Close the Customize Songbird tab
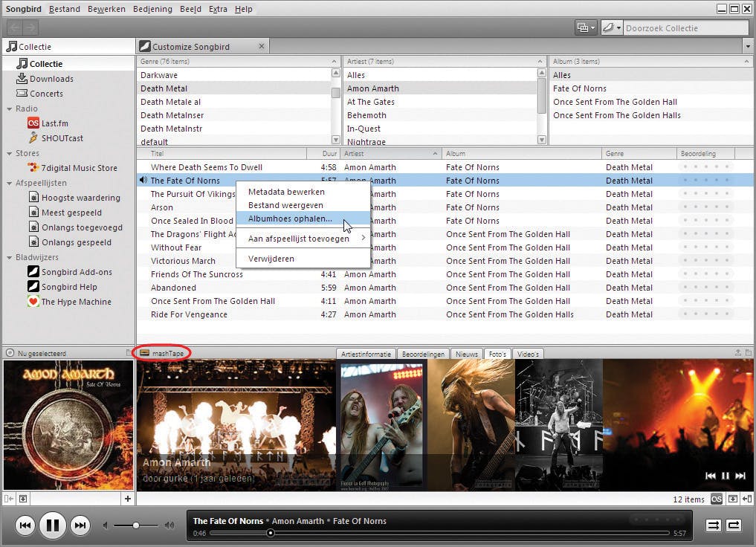This screenshot has height=547, width=756. [x=262, y=46]
